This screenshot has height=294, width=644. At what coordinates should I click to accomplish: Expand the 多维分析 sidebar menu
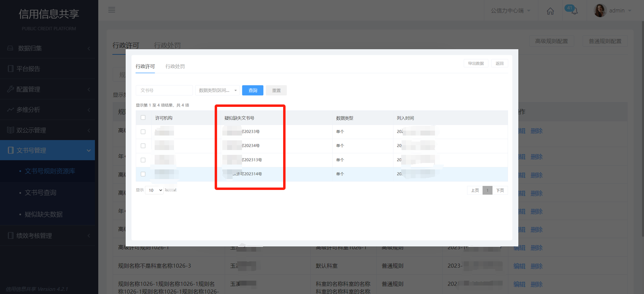(x=89, y=110)
